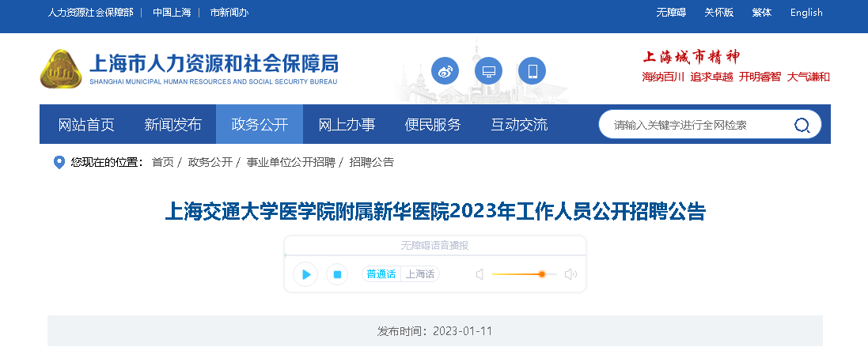Click the 上海城市精神 red heading
Viewport: 868px width, 362px height.
692,57
